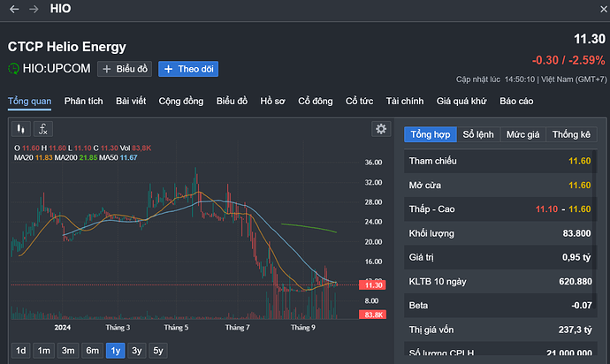Viewport: 610px width, 364px height.
Task: Click the MA200 21.85 indicator label
Action: pos(76,157)
